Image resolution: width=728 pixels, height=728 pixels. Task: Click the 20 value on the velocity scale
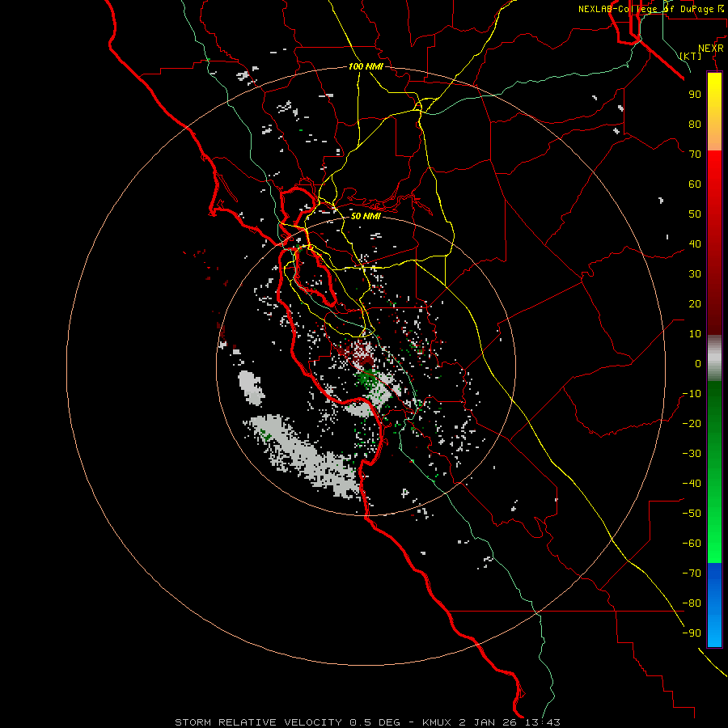coord(695,303)
